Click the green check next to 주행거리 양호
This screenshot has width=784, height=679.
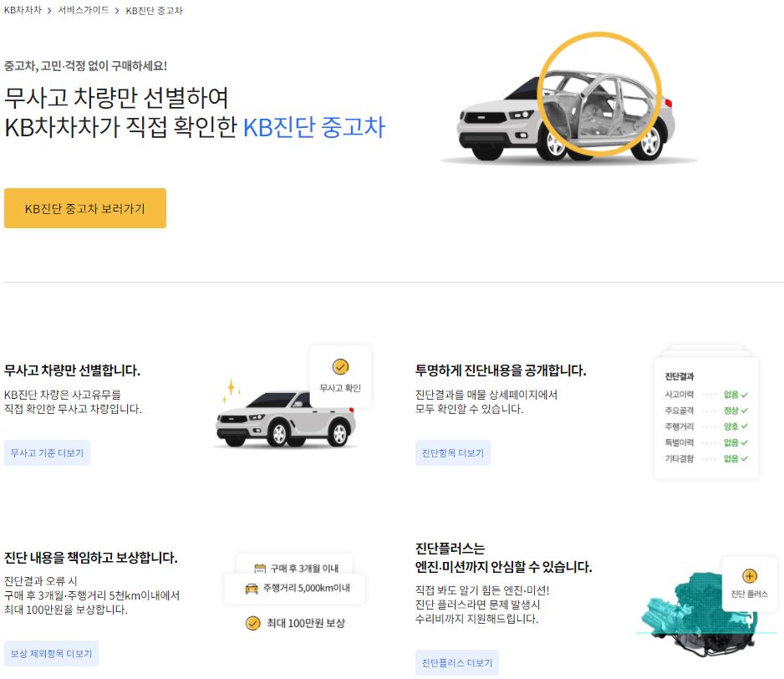pos(745,426)
